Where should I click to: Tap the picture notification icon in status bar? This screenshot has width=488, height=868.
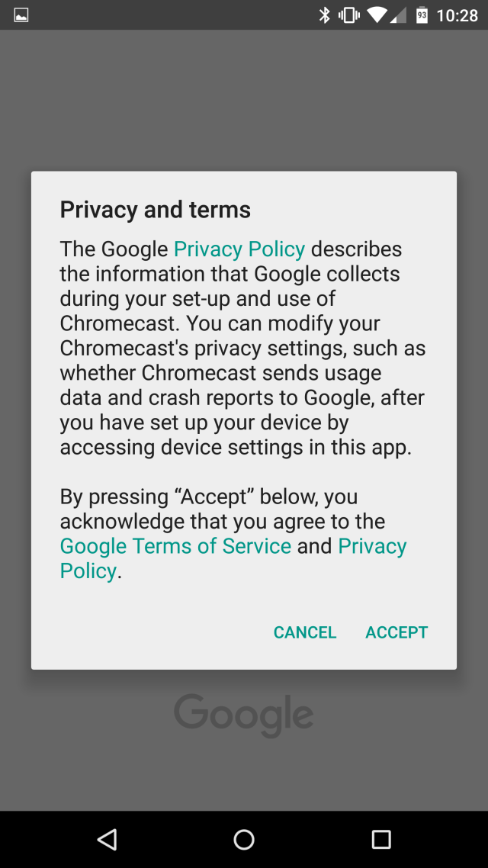[21, 15]
